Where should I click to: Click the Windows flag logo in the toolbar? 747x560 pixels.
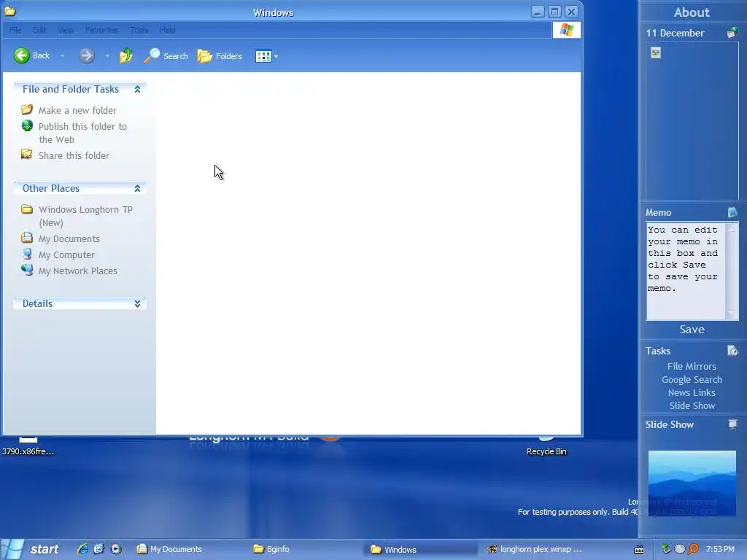click(x=566, y=30)
